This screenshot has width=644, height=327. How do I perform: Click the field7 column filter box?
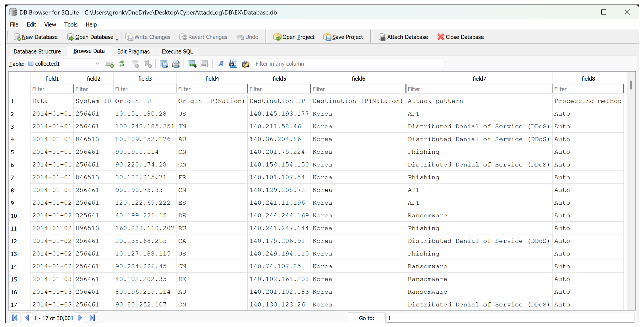479,89
